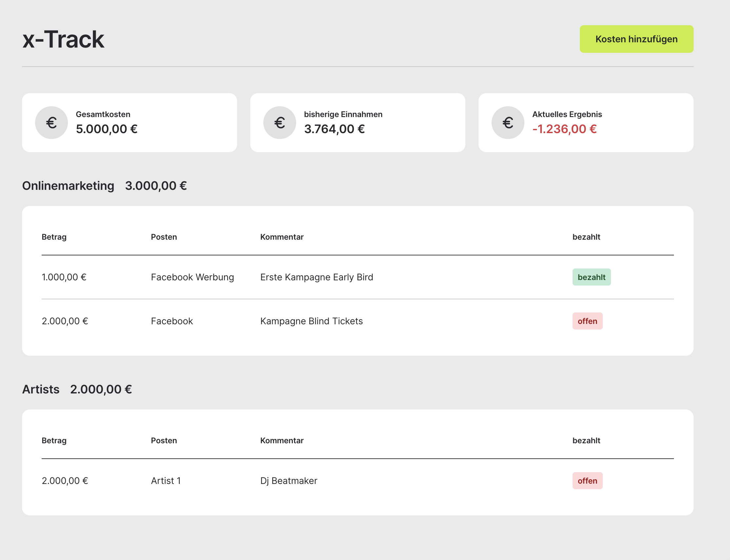Select the Artist 1 row entry
730x560 pixels.
coord(166,481)
